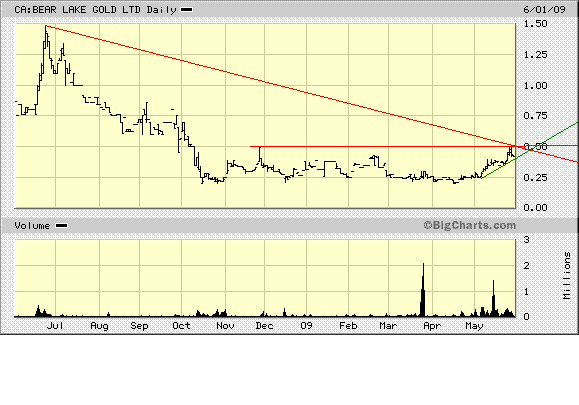Click the black volume legend marker beside 'Volume'
The width and height of the screenshot is (579, 405).
pos(61,226)
